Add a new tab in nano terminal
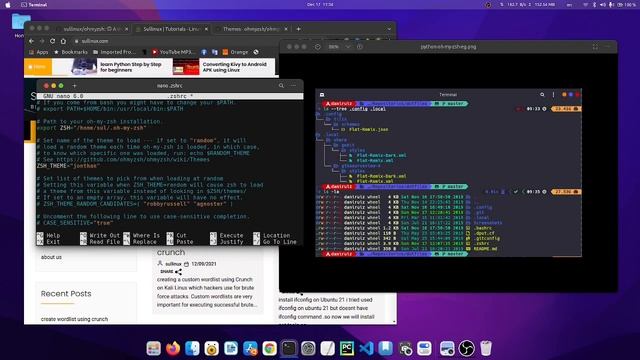The image size is (640, 360). [x=74, y=86]
